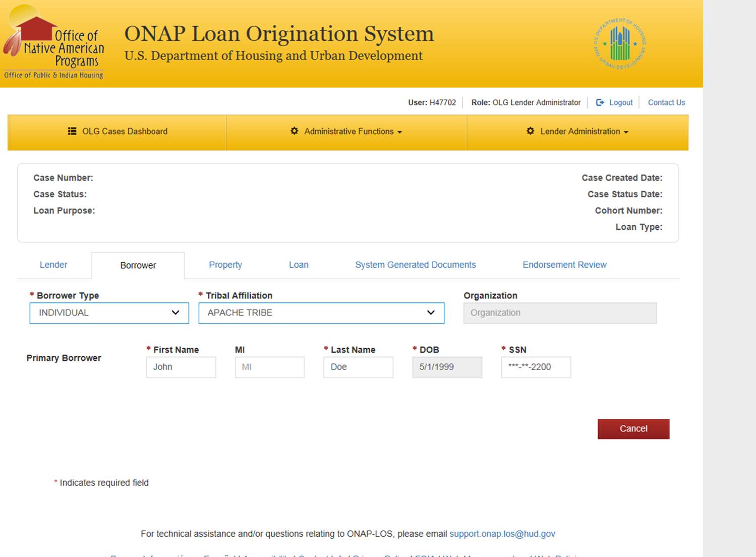Click the U.S. Department of Housing subtitle
Viewport: 756px width, 557px height.
pos(273,55)
